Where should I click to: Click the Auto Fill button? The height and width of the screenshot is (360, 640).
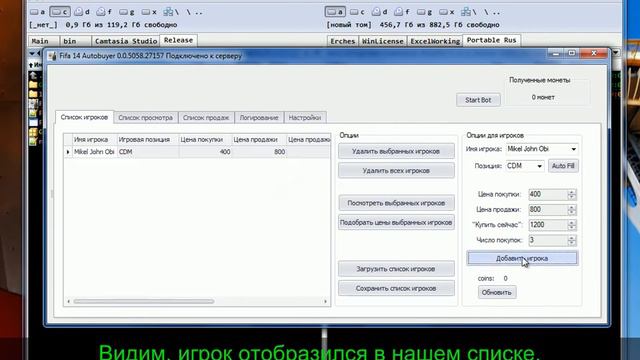point(563,166)
